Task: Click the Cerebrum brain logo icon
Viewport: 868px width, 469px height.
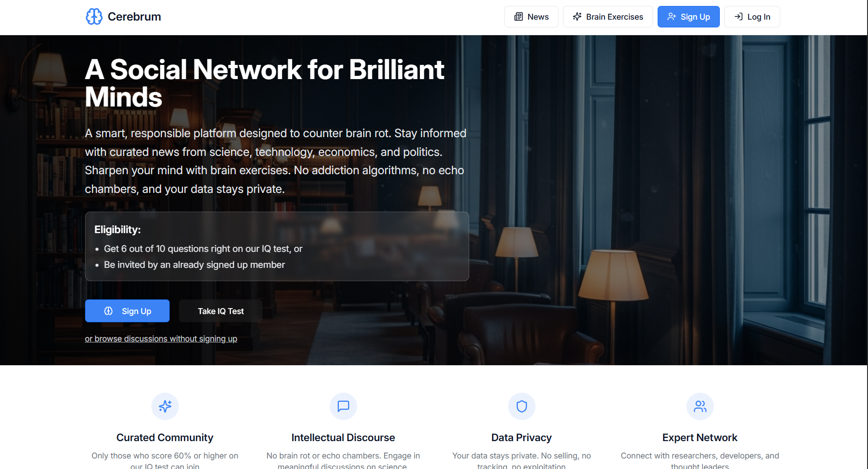Action: point(94,16)
